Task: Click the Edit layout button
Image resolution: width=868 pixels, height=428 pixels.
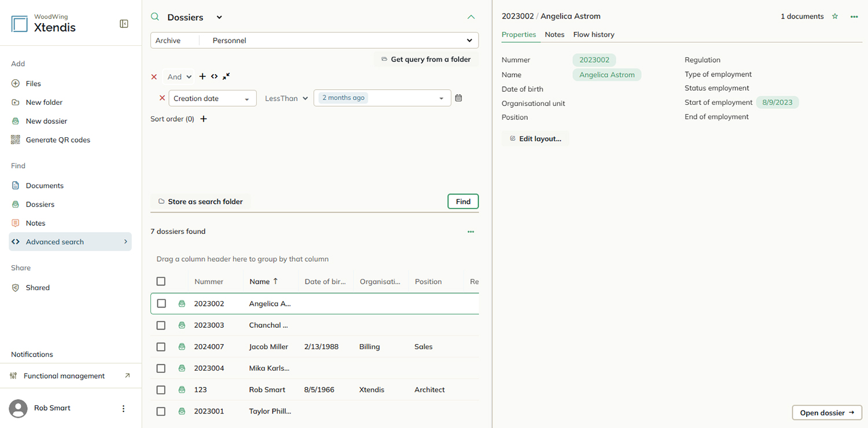Action: [x=535, y=139]
